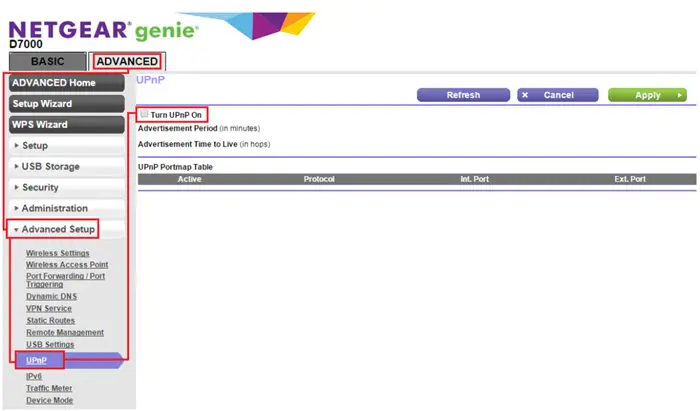
Task: Open Wireless Access Point link
Action: coord(67,265)
